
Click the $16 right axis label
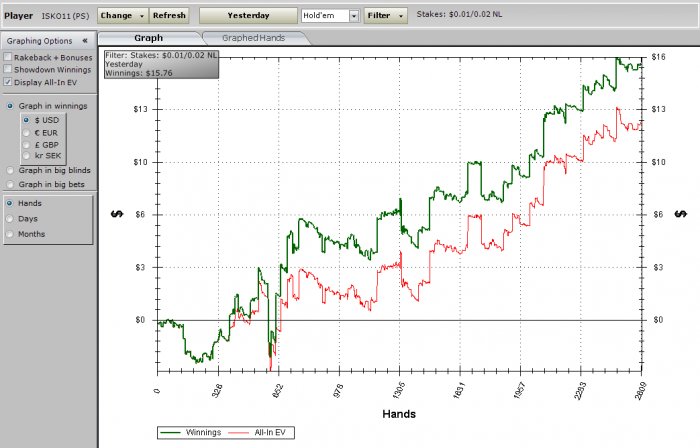tap(658, 57)
